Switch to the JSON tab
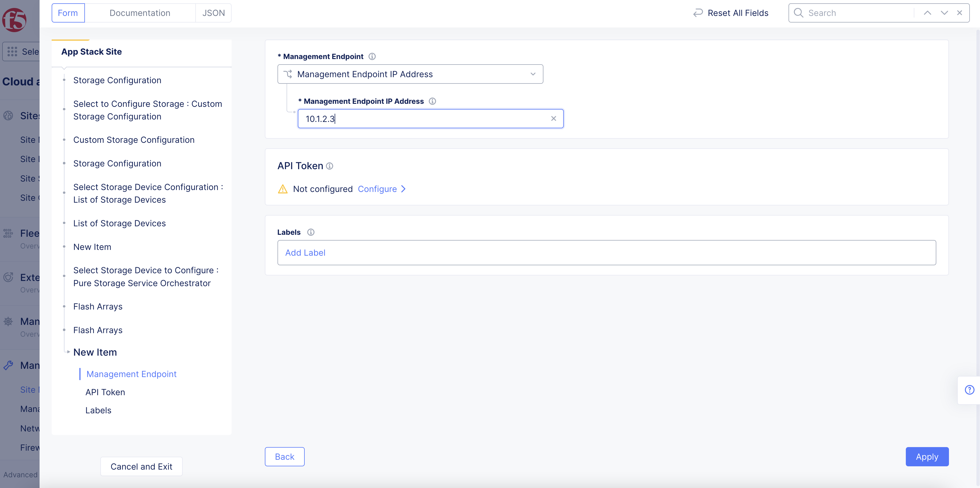Screen dimensions: 980x488 (213, 13)
